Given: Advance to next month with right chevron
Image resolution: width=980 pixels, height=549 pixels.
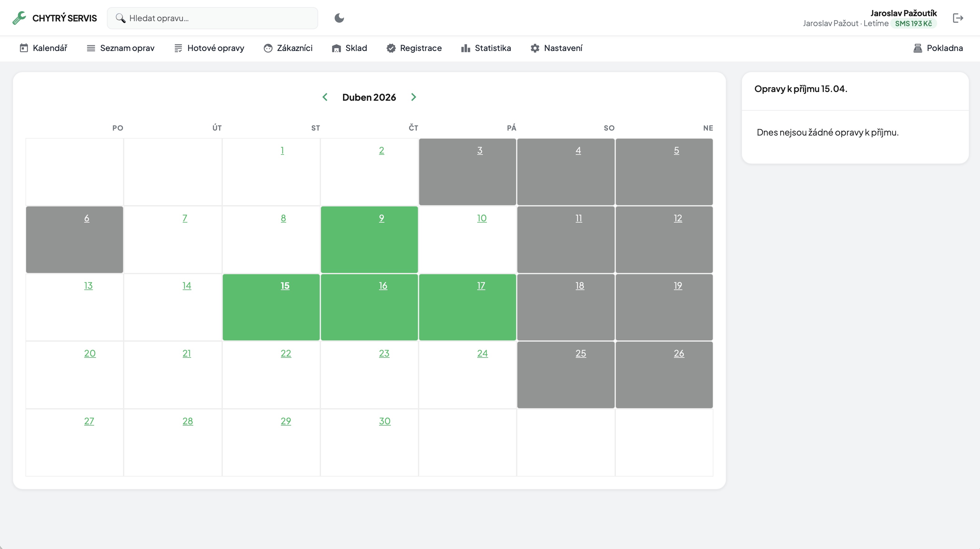Looking at the screenshot, I should tap(414, 97).
